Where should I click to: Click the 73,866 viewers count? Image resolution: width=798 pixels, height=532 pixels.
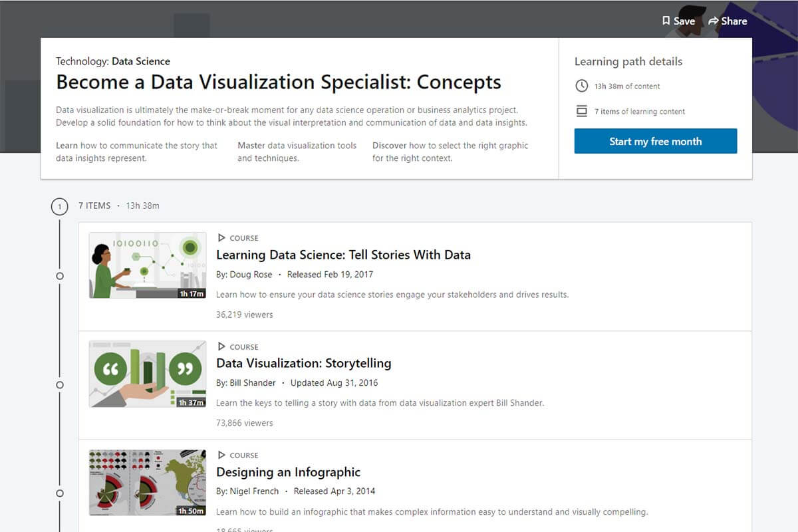tap(245, 423)
